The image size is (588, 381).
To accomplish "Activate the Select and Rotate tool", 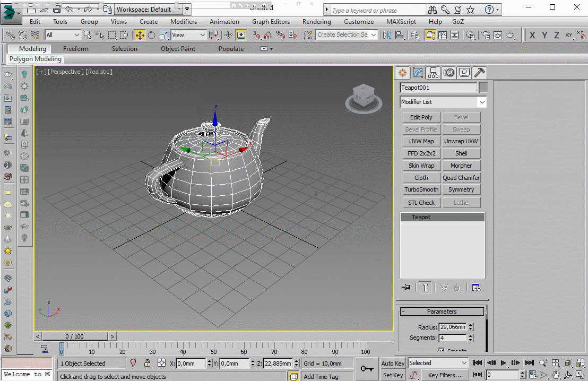I will tap(151, 35).
